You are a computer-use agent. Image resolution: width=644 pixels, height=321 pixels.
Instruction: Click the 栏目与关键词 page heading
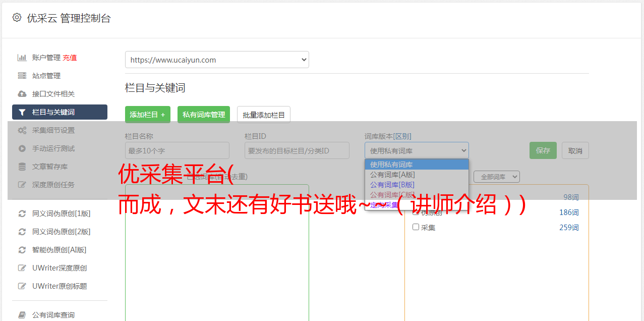point(155,88)
